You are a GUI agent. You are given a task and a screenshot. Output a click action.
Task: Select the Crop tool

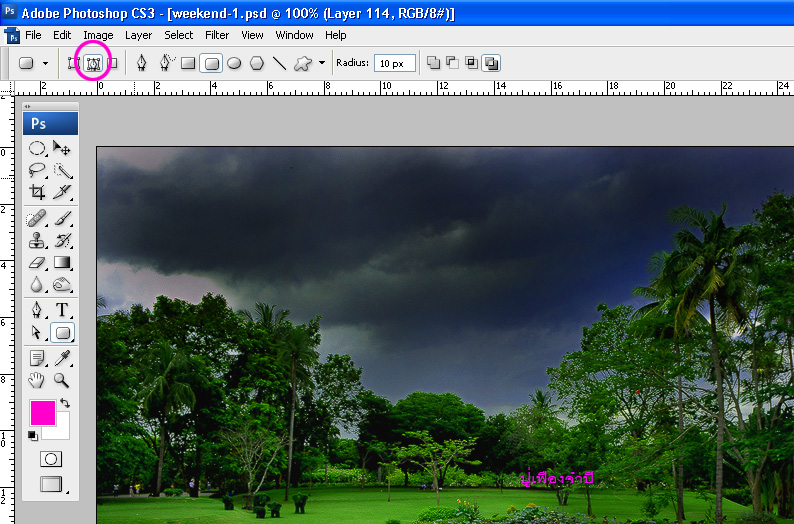[37, 192]
